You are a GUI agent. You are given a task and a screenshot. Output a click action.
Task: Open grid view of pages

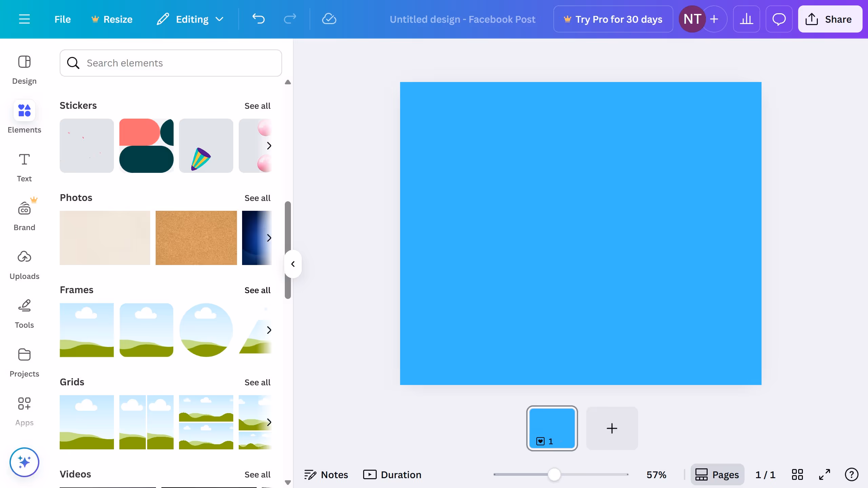pyautogui.click(x=797, y=474)
